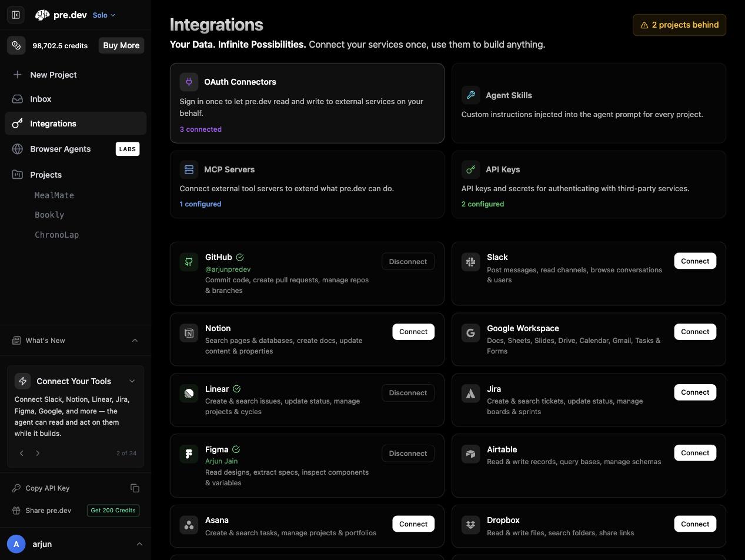Click the MCP Servers server icon
745x560 pixels.
tap(189, 169)
